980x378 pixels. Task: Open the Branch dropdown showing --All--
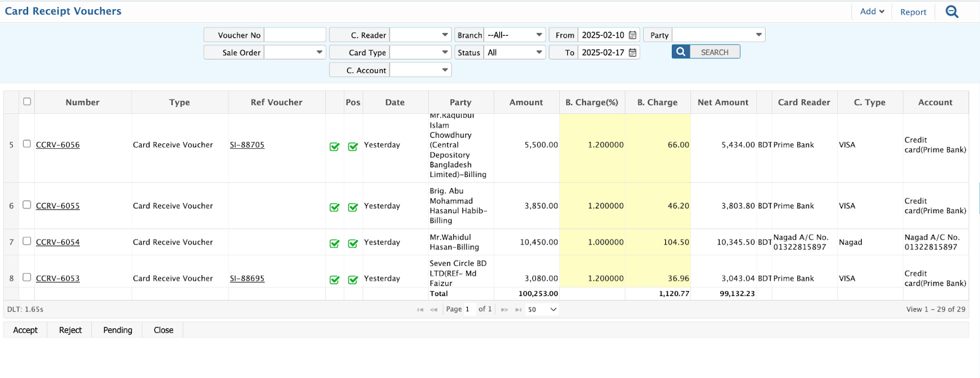(514, 35)
